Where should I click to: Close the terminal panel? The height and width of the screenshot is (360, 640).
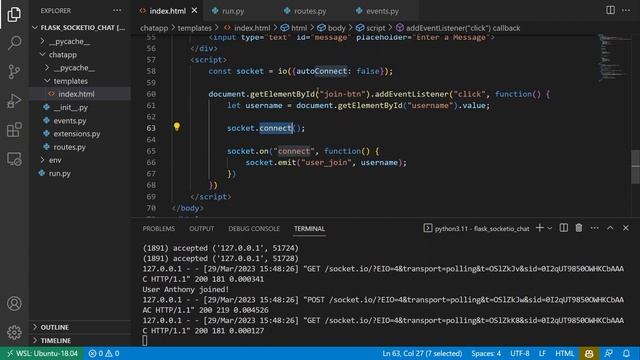626,228
